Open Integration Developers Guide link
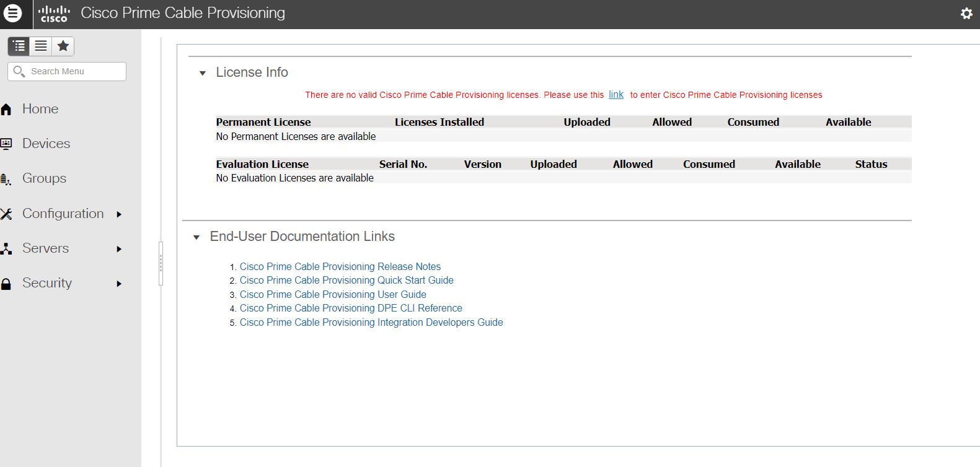 [371, 322]
